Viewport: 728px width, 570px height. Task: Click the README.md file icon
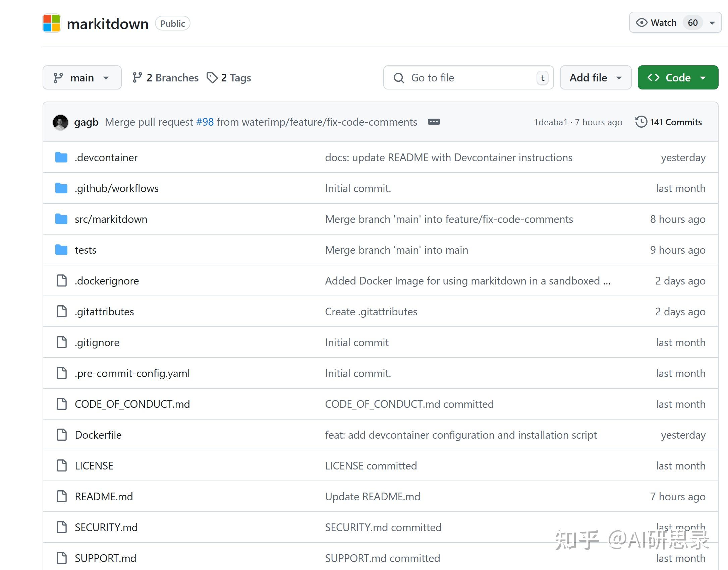point(62,497)
